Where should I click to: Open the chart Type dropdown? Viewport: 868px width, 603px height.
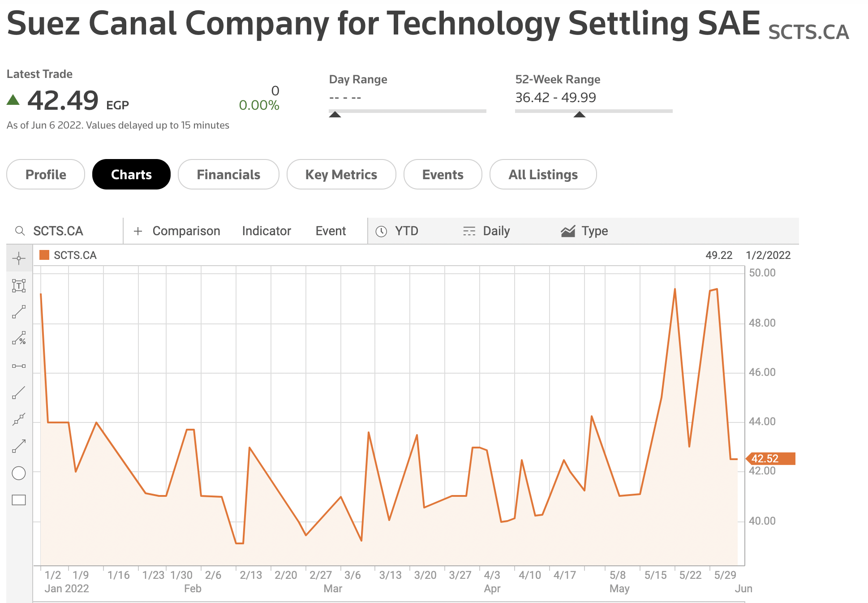(584, 231)
